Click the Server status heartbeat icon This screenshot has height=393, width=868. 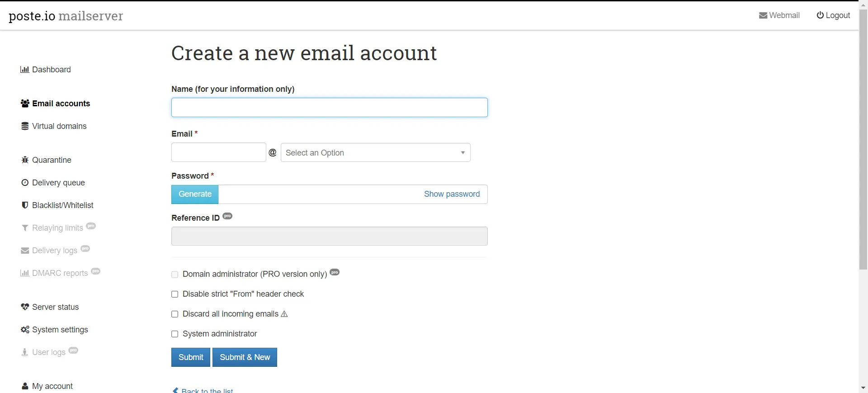pyautogui.click(x=25, y=307)
